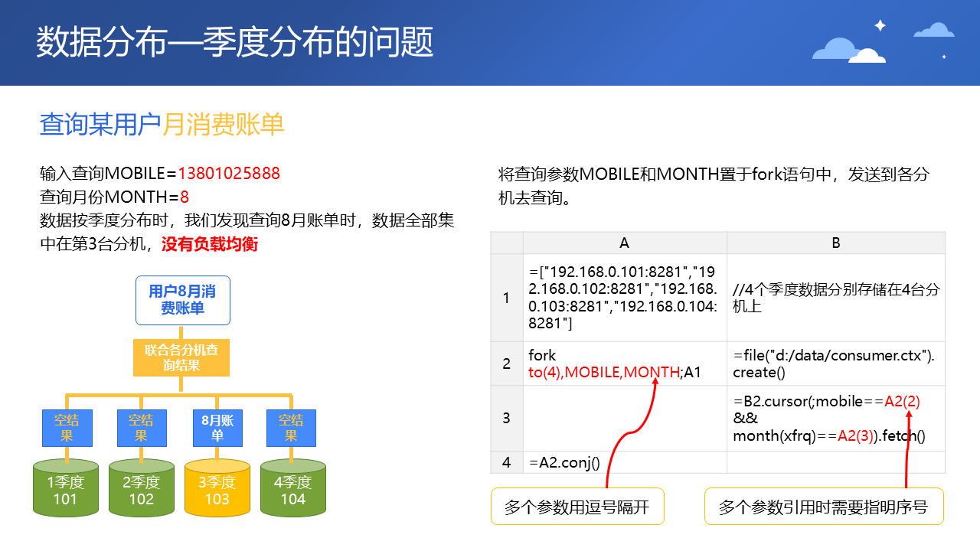Viewport: 980px width, 551px height.
Task: Click the orange 联合各分机查询结果 box
Action: [181, 358]
